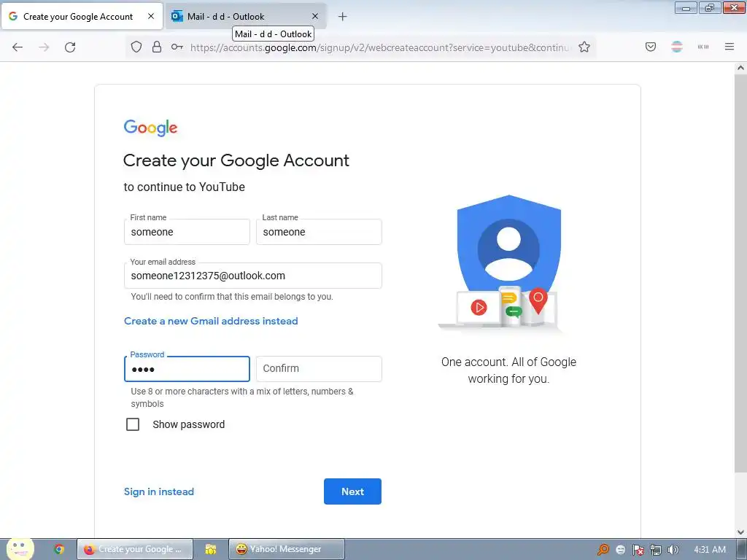Focus the First name field

click(x=187, y=232)
